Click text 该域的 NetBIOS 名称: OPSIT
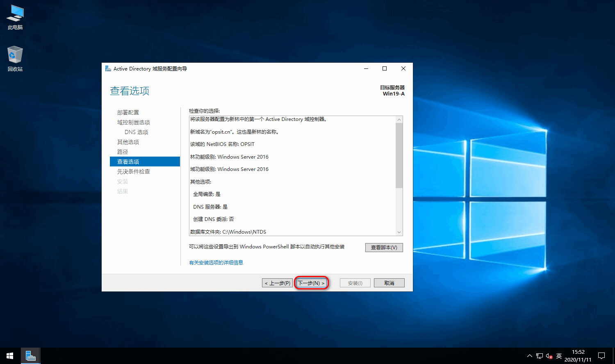Image resolution: width=615 pixels, height=364 pixels. (x=222, y=144)
